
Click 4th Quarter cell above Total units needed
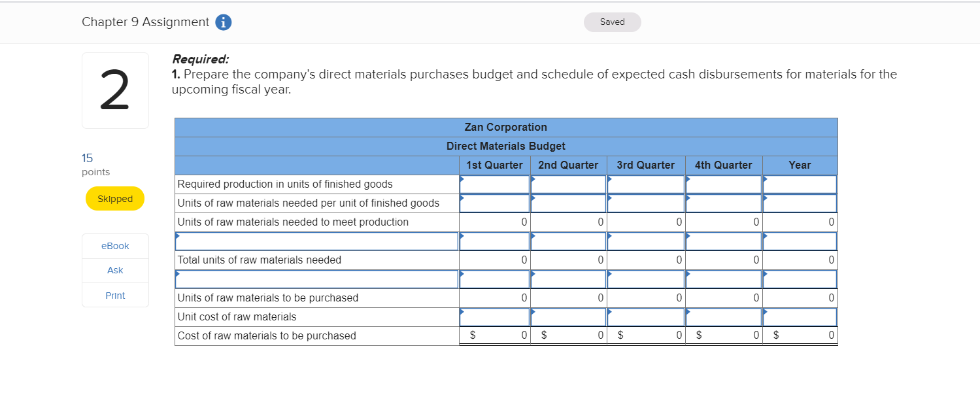click(x=724, y=241)
